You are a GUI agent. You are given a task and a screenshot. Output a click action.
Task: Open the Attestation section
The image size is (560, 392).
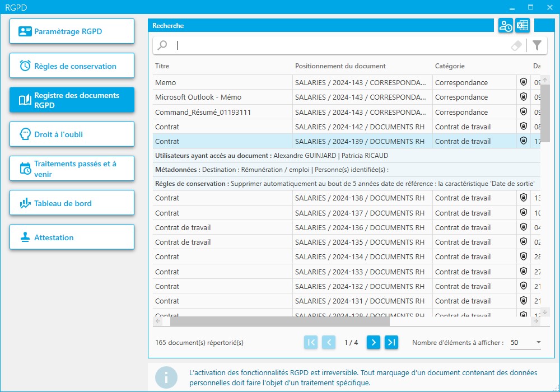72,237
